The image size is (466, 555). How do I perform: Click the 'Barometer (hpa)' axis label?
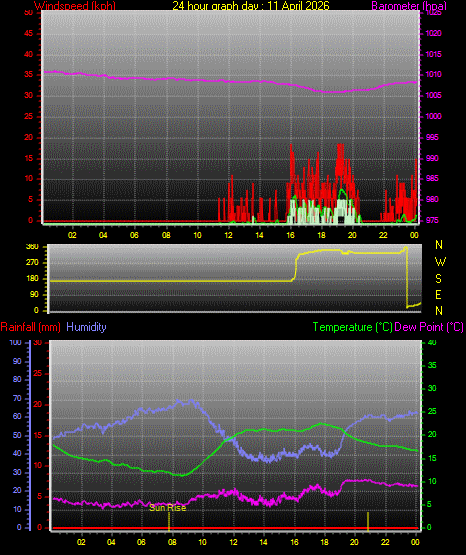pyautogui.click(x=409, y=6)
